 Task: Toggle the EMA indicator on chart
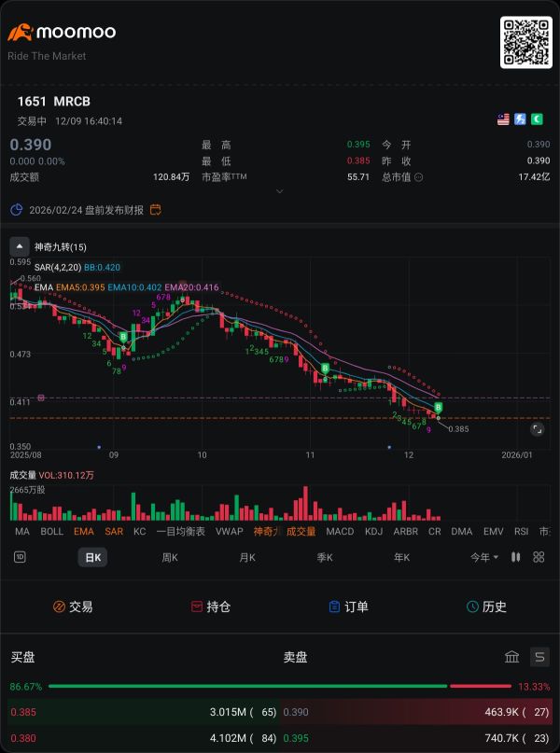point(84,531)
